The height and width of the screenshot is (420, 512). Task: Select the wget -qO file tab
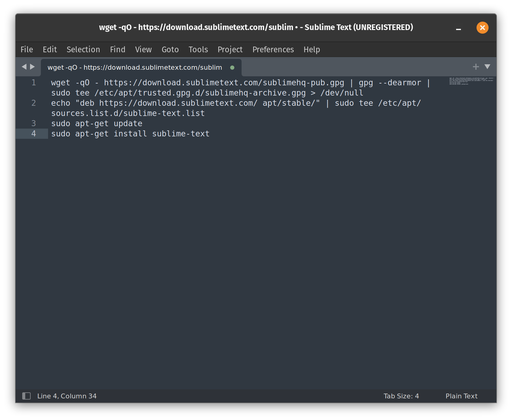pos(135,68)
